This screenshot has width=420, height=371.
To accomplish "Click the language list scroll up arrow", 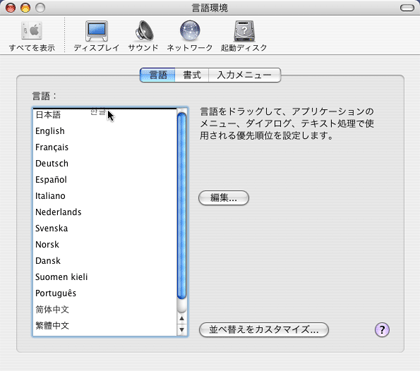I will [x=182, y=319].
